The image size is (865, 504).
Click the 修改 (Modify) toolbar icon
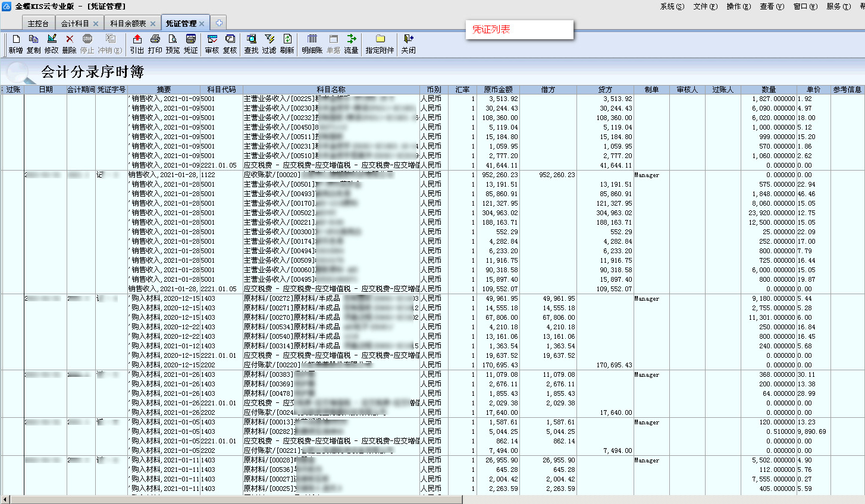pos(52,43)
